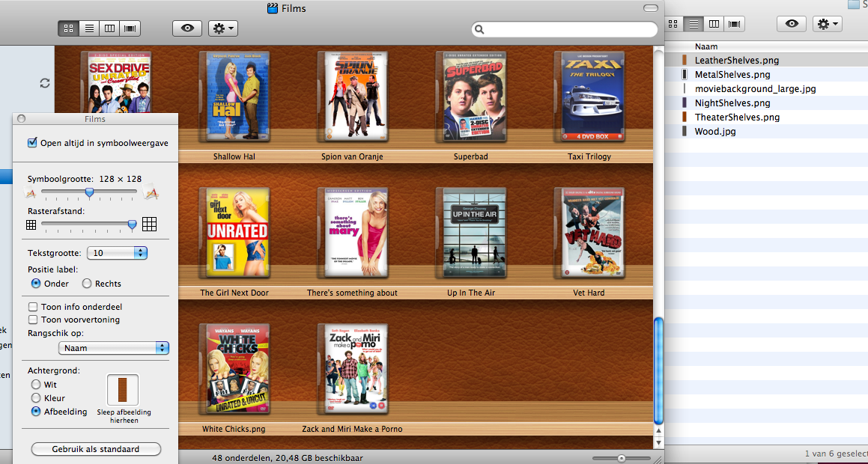Switch Films window to Cover Flow view
The height and width of the screenshot is (464, 868).
tap(130, 28)
